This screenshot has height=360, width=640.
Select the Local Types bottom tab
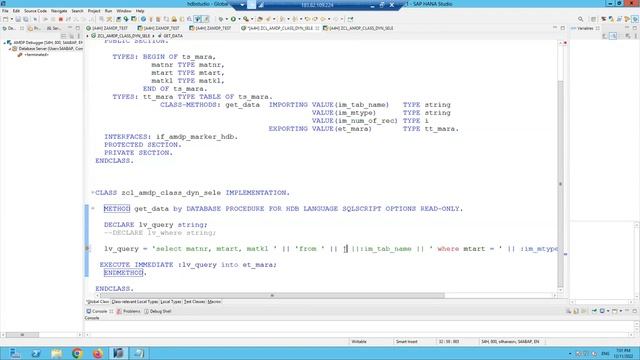171,302
